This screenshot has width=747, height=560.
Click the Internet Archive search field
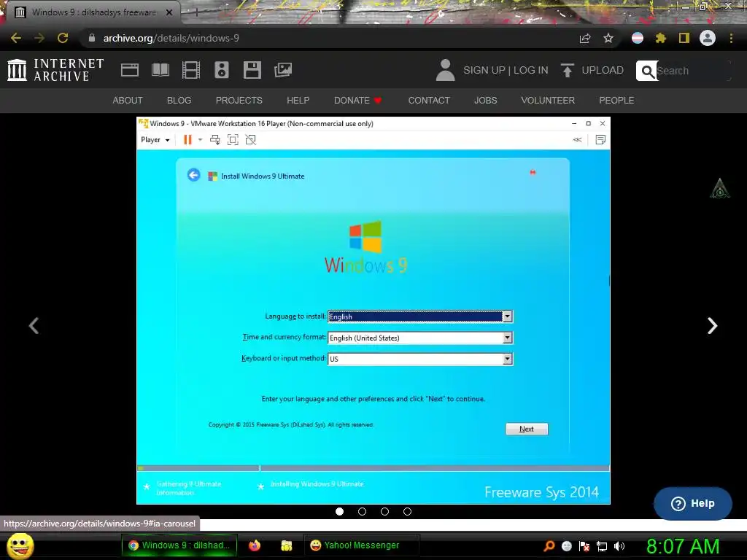[x=693, y=71]
